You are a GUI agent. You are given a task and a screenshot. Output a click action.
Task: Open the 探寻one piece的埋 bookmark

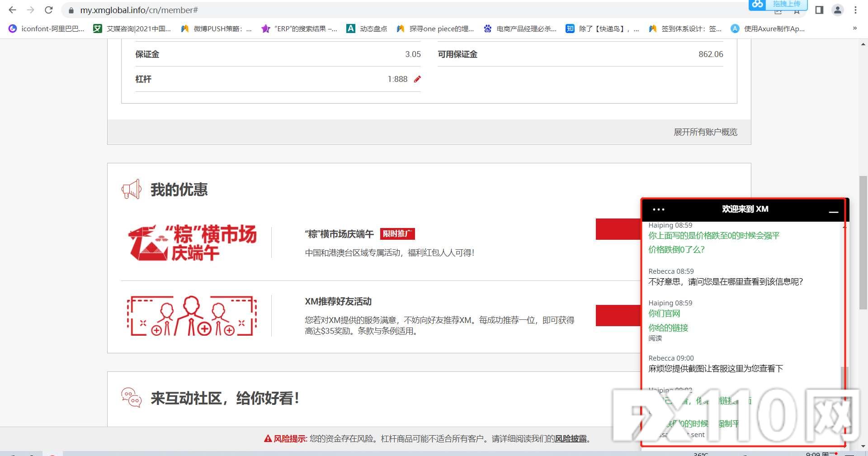pos(435,28)
